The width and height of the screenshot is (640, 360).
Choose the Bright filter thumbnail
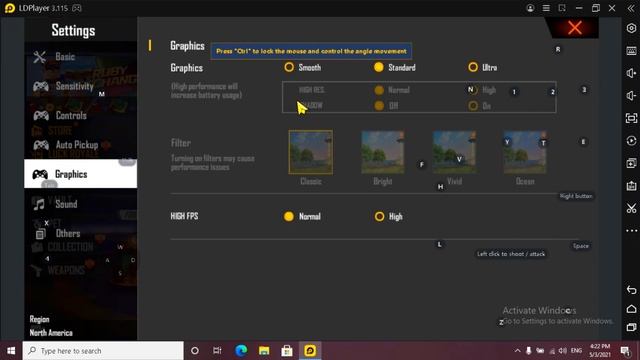tap(382, 152)
